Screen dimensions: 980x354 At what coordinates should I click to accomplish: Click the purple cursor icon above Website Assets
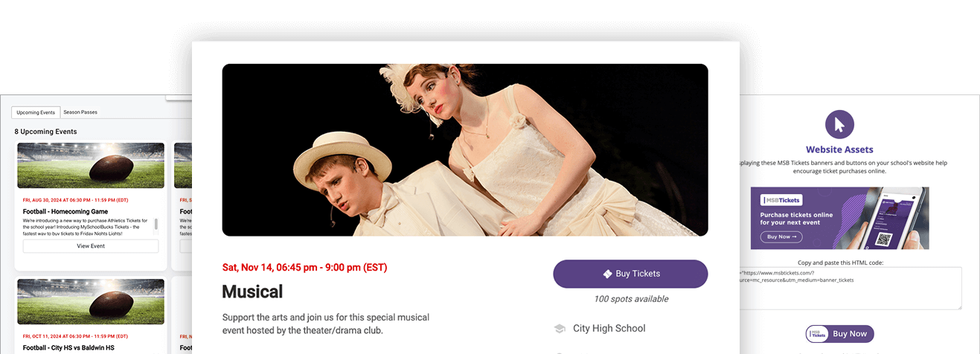pyautogui.click(x=839, y=124)
